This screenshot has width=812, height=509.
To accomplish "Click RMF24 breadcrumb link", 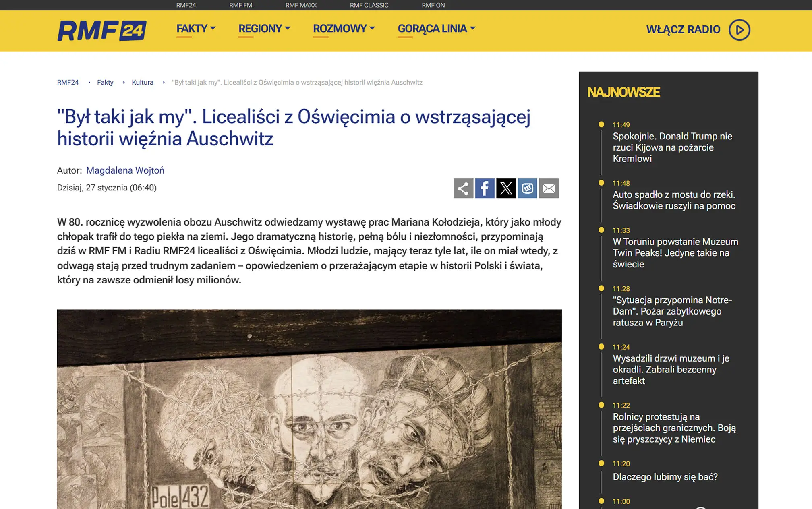I will point(68,82).
